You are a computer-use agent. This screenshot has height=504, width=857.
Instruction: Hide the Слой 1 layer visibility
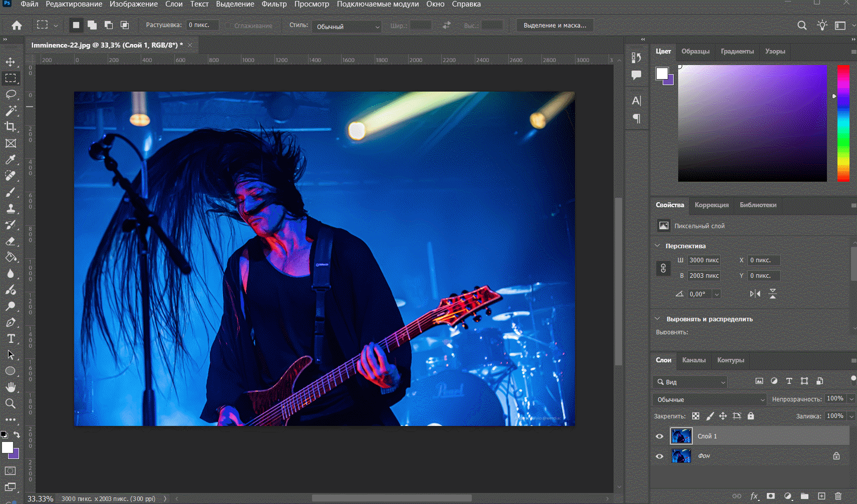(x=659, y=436)
